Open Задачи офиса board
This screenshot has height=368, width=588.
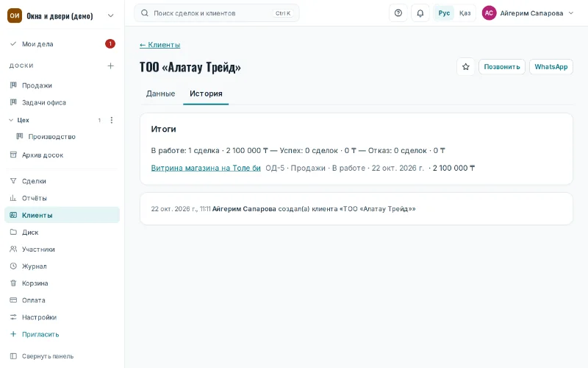tap(62, 102)
